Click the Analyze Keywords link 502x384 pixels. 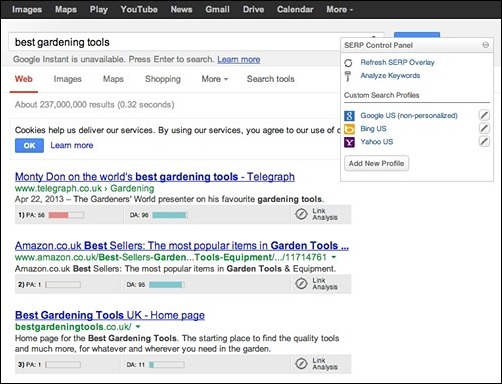coord(390,76)
